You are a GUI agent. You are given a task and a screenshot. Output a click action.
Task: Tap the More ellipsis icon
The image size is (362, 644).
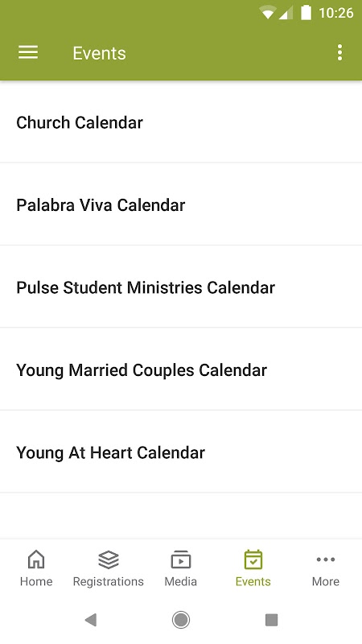326,559
